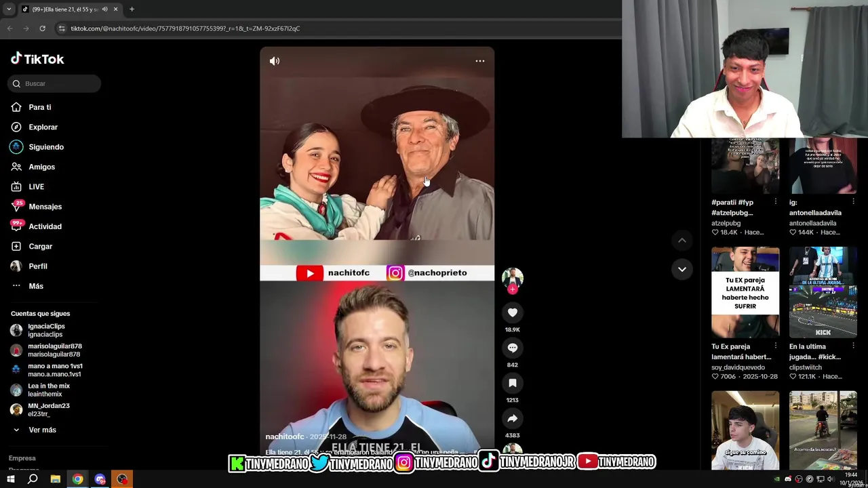The height and width of the screenshot is (488, 868).
Task: Open Cargar to upload a video
Action: [x=40, y=246]
